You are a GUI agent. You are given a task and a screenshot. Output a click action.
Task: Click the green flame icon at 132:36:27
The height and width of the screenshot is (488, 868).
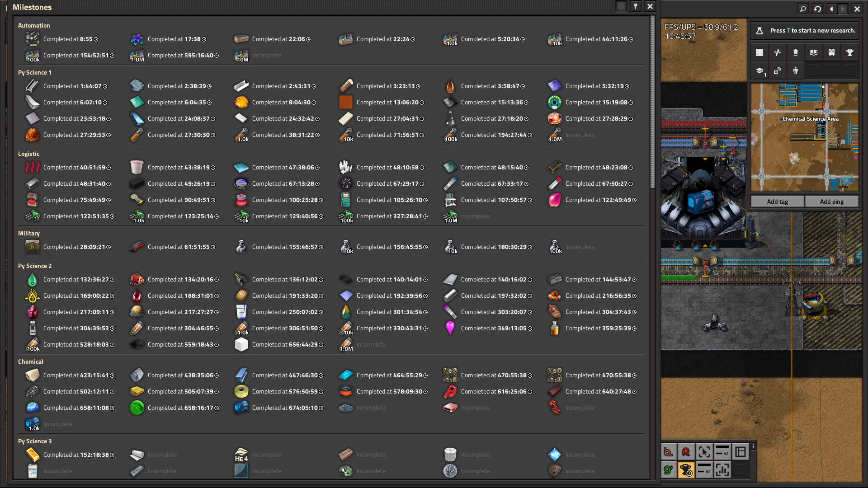click(33, 279)
